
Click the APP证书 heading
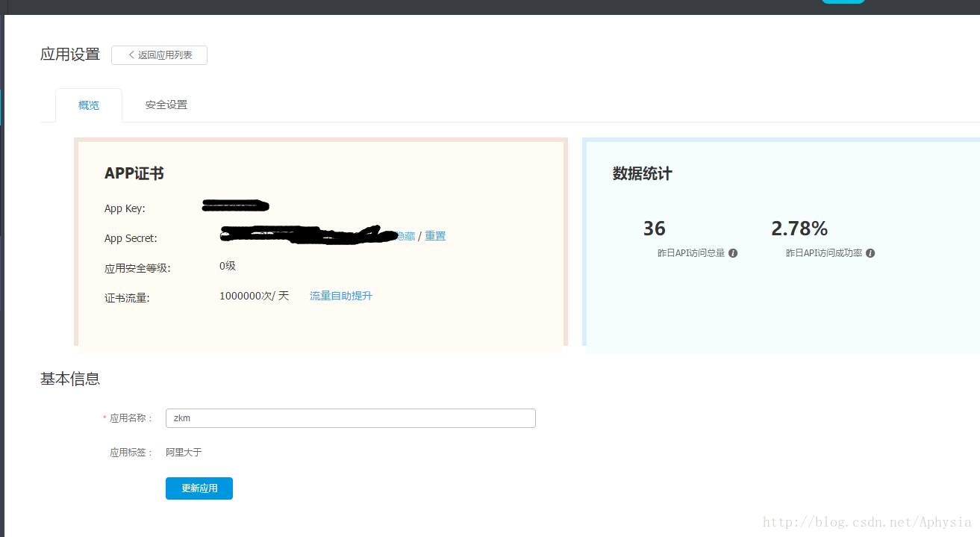134,173
